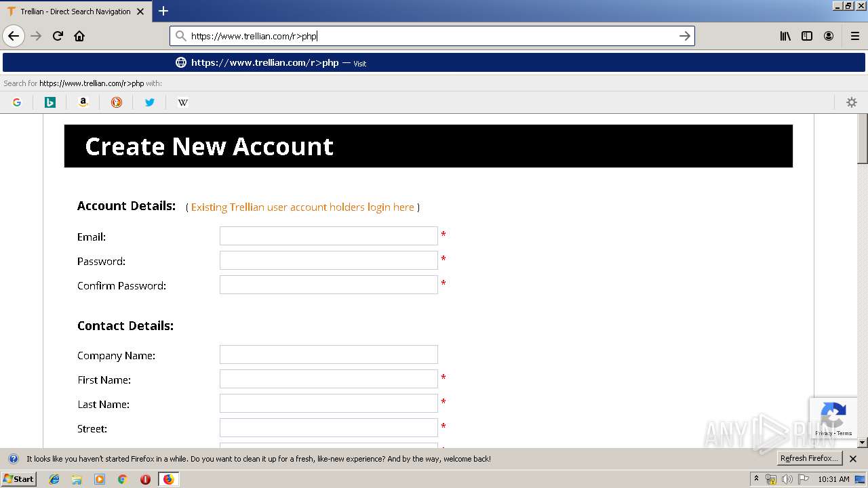Viewport: 868px width, 488px height.
Task: Open the Windows Start menu
Action: pos(18,479)
